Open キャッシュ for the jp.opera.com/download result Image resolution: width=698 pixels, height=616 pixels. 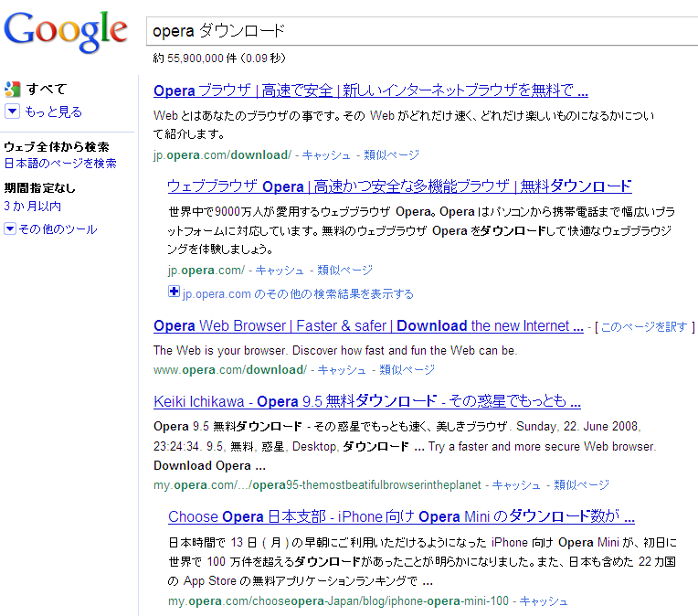point(327,155)
